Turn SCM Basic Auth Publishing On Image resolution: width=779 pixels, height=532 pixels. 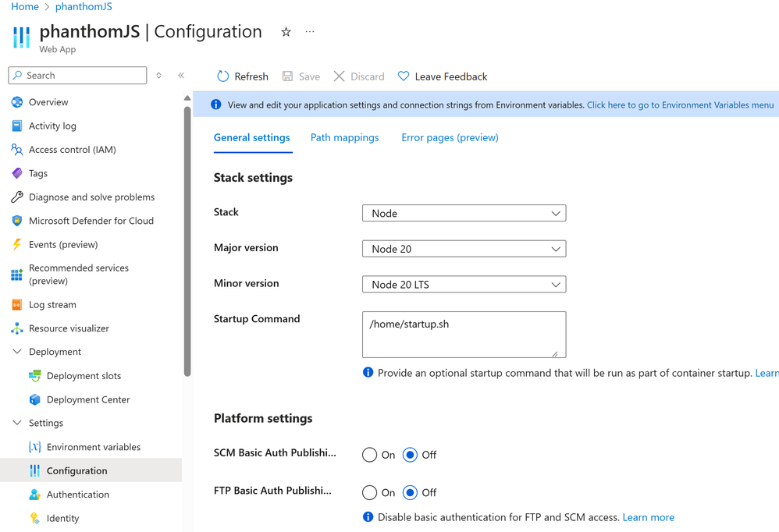tap(370, 455)
